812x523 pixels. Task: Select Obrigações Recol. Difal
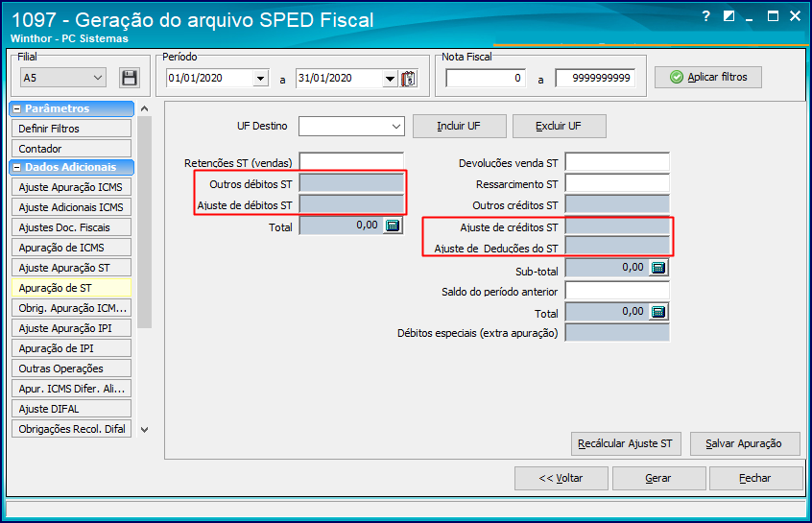coord(71,429)
